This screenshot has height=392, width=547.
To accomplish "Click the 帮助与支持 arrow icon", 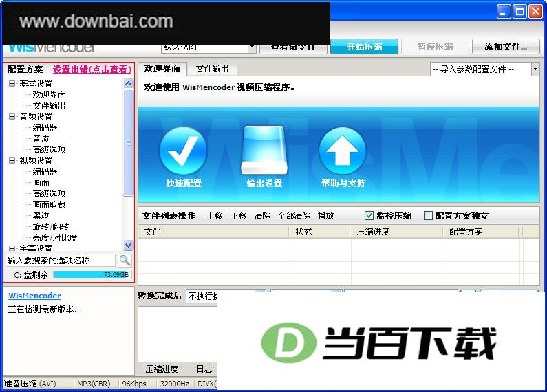I will (343, 151).
